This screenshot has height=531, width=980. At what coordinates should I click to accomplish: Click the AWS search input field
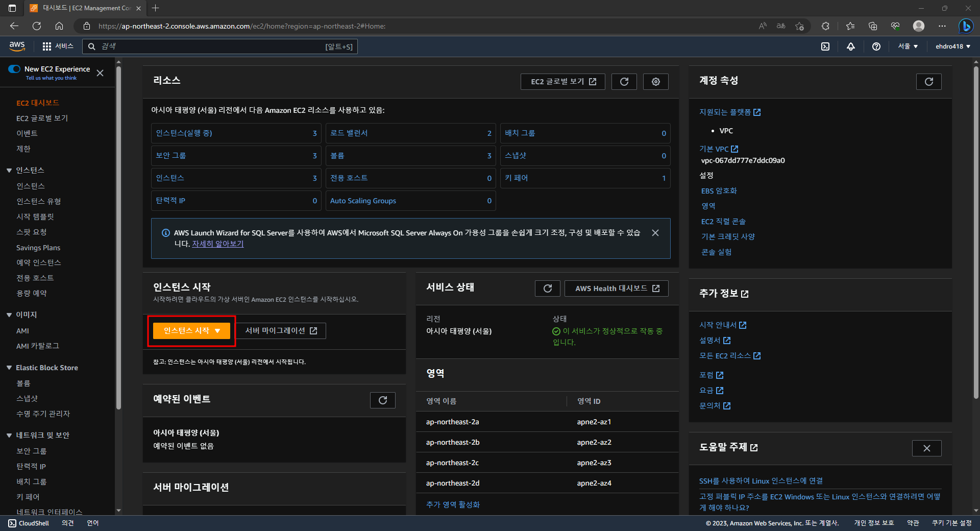point(219,46)
